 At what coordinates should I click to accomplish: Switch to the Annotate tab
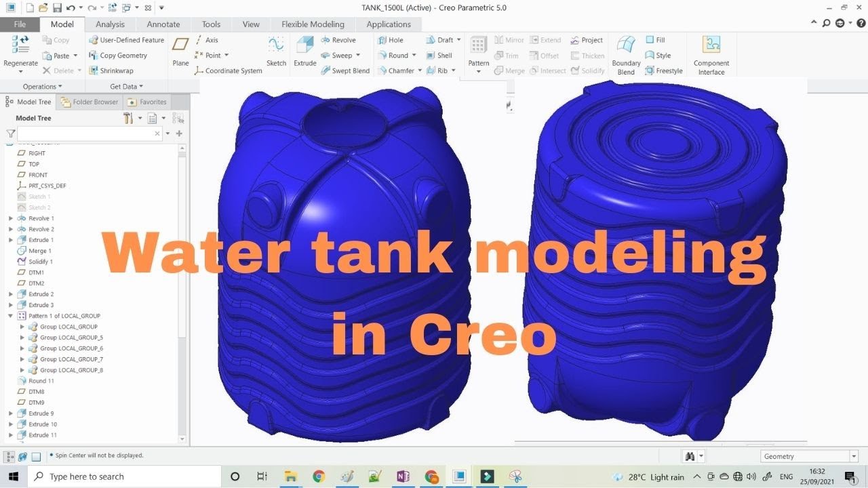coord(163,24)
